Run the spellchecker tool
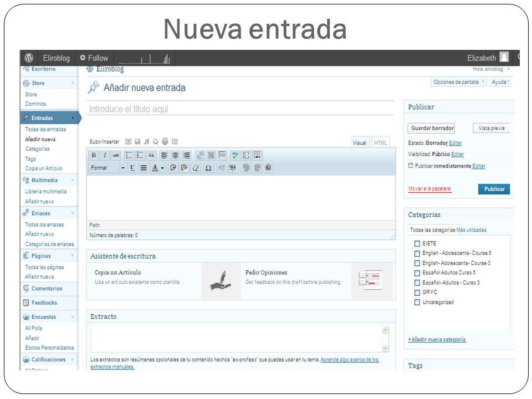Viewport: 532px width, 399px height. 235,155
